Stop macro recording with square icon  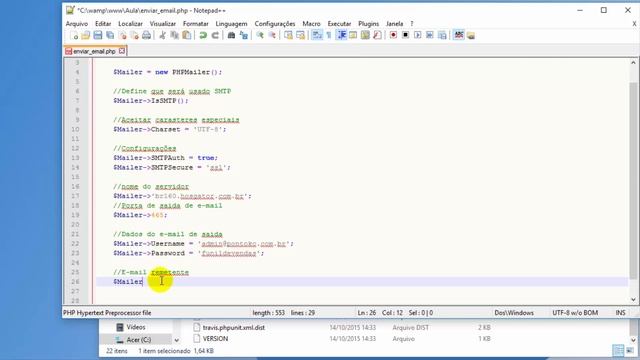click(405, 36)
